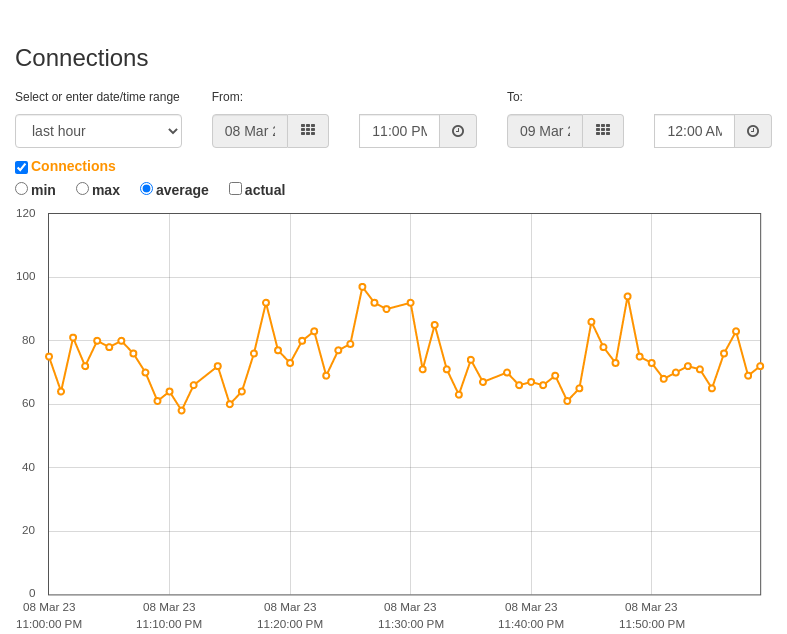Open the From date calendar picker icon
This screenshot has height=634, width=787.
click(x=308, y=131)
